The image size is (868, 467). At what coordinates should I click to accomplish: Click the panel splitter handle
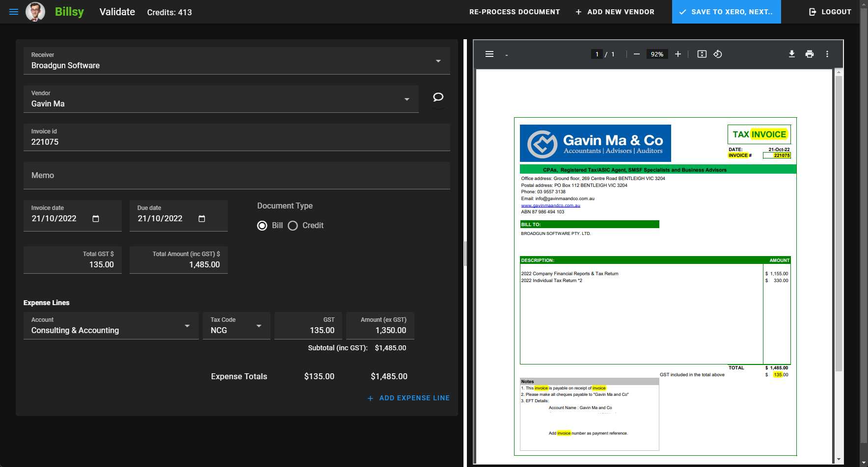point(465,253)
